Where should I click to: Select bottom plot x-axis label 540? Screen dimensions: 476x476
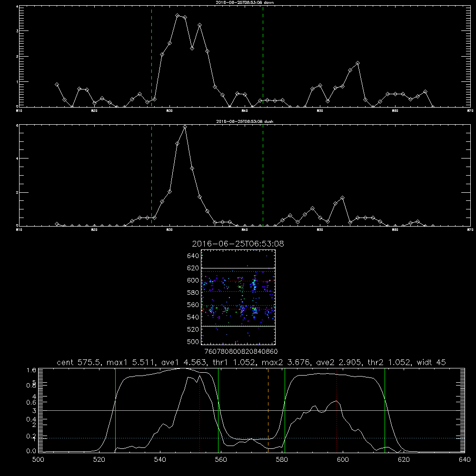160,459
